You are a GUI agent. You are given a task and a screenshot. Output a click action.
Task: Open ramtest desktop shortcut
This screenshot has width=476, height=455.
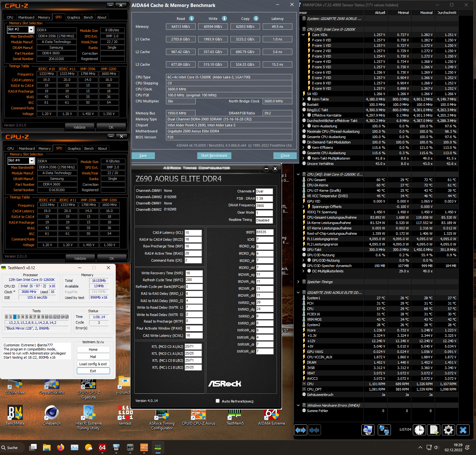click(x=125, y=415)
